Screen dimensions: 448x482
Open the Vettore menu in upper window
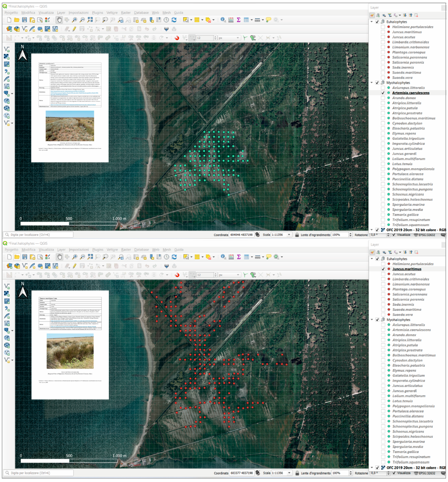tap(112, 13)
